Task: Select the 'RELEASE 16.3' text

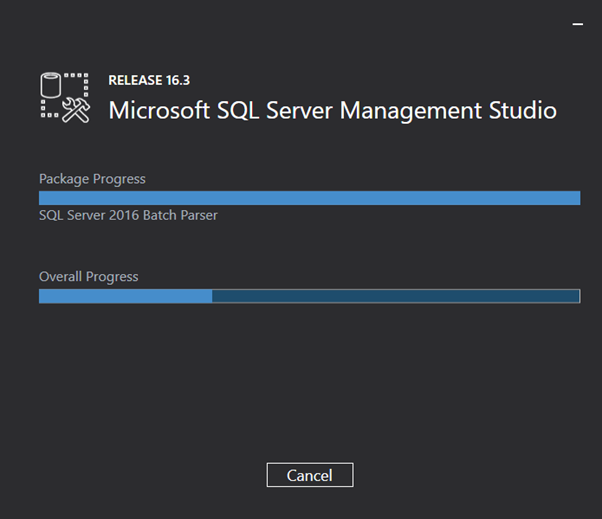Action: (x=149, y=80)
